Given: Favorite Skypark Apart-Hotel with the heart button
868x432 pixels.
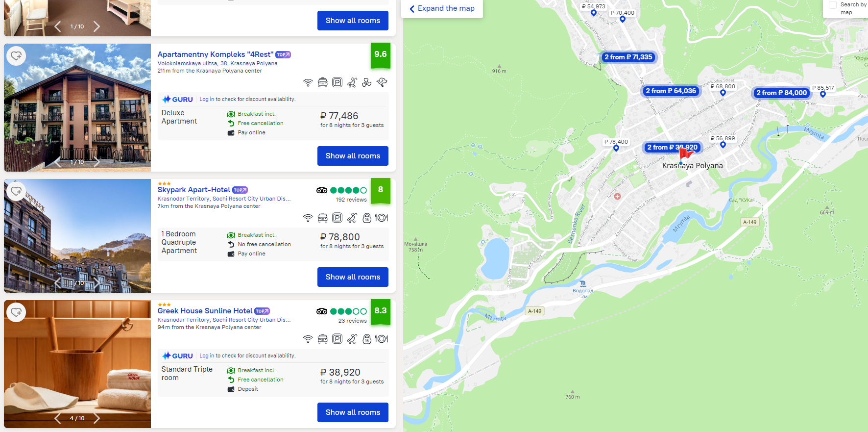Looking at the screenshot, I should click(16, 191).
